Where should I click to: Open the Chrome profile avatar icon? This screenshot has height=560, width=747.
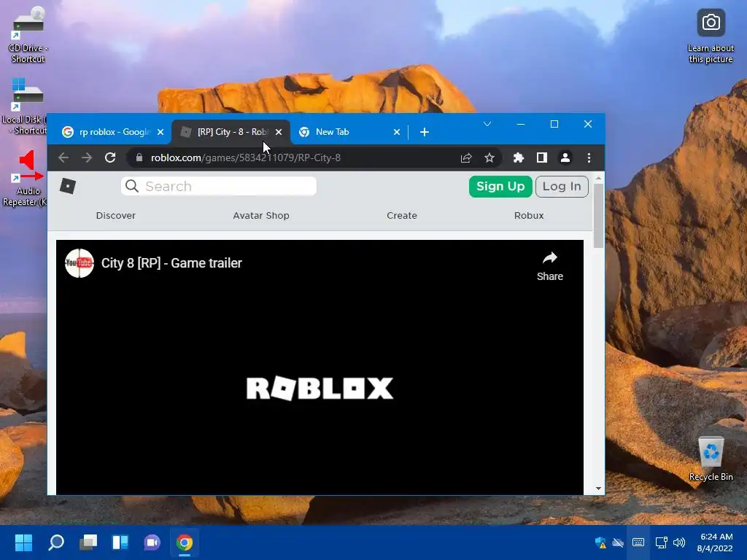pos(565,157)
